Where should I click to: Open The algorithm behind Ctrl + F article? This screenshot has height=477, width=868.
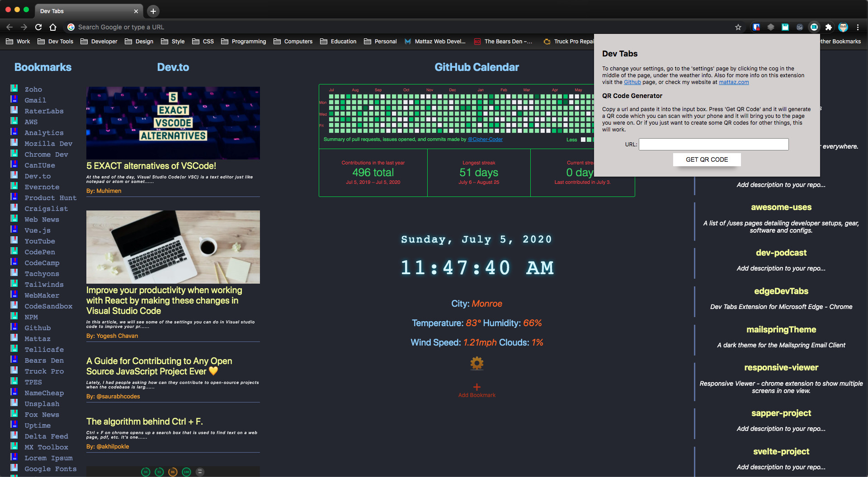pyautogui.click(x=144, y=421)
